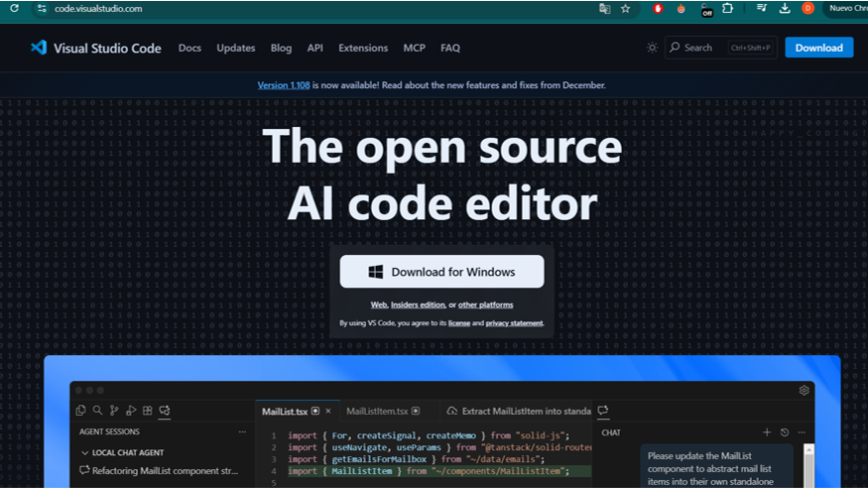Toggle the light/dark theme sun icon

click(652, 48)
